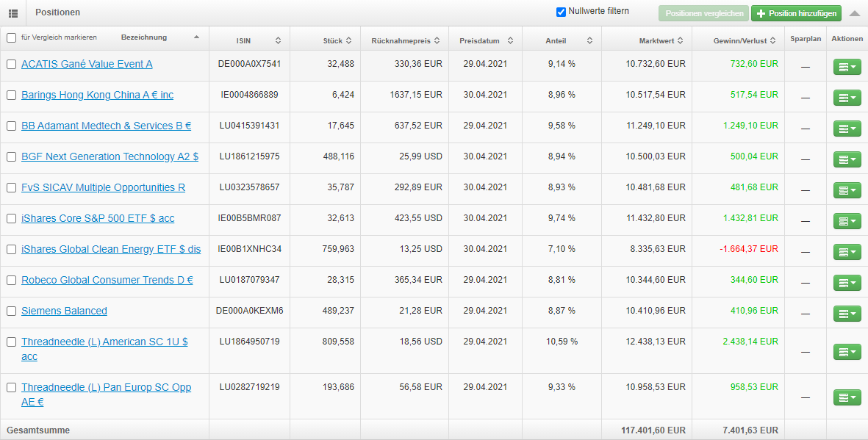868x440 pixels.
Task: Select checkbox for Robeco Global Consumer Trends
Action: (x=11, y=281)
